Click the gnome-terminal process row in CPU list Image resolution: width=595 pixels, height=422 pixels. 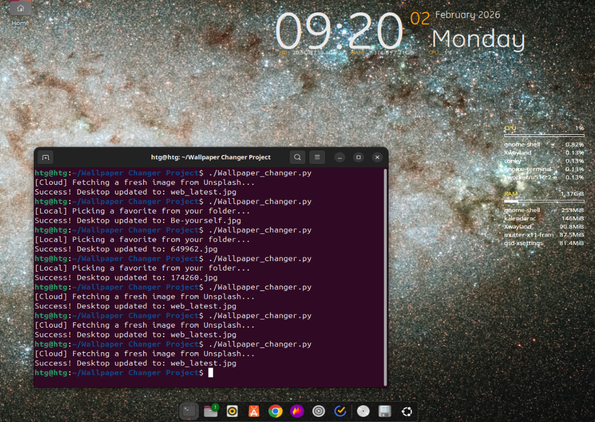[544, 169]
